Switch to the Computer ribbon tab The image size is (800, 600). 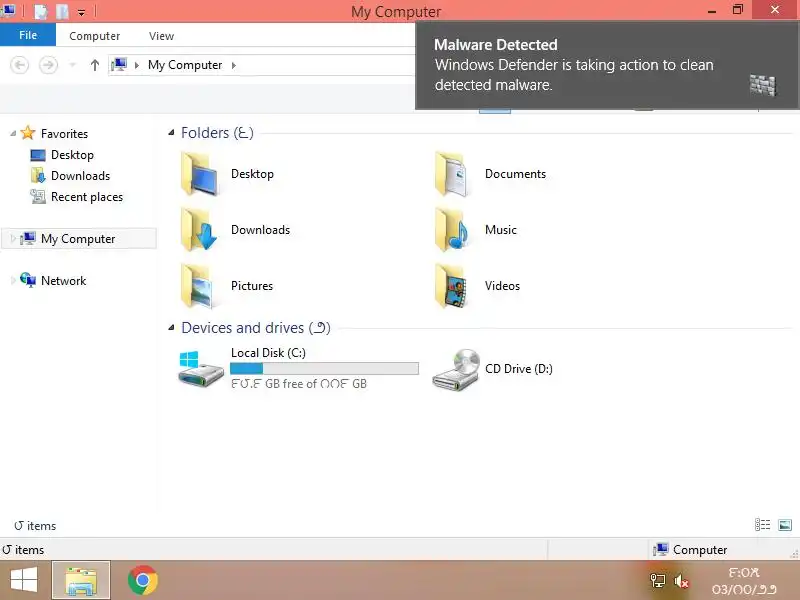click(94, 36)
